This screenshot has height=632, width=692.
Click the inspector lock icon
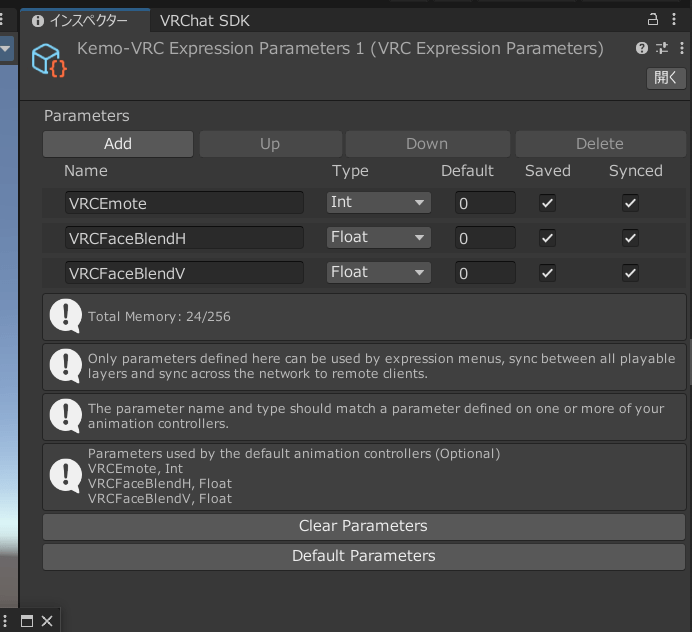click(653, 19)
